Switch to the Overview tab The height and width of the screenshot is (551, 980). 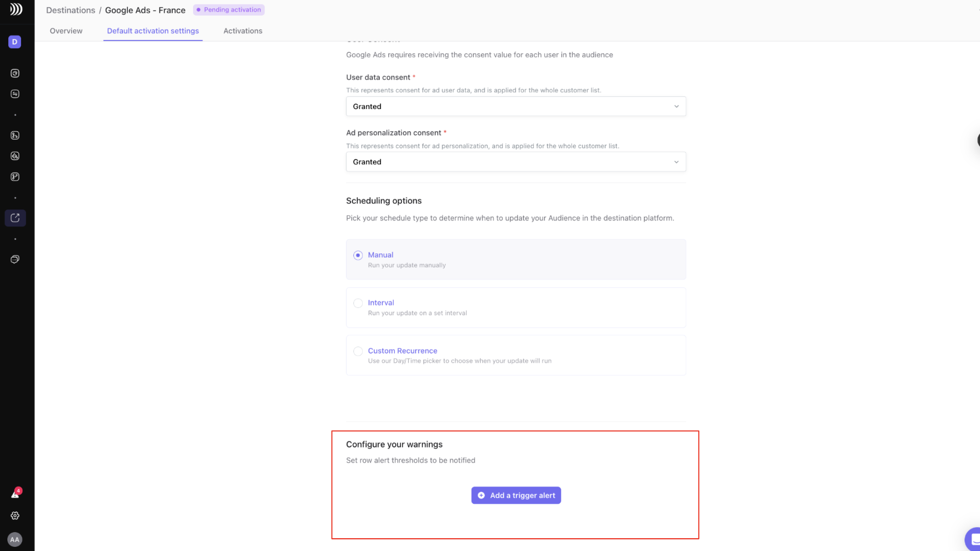click(66, 31)
